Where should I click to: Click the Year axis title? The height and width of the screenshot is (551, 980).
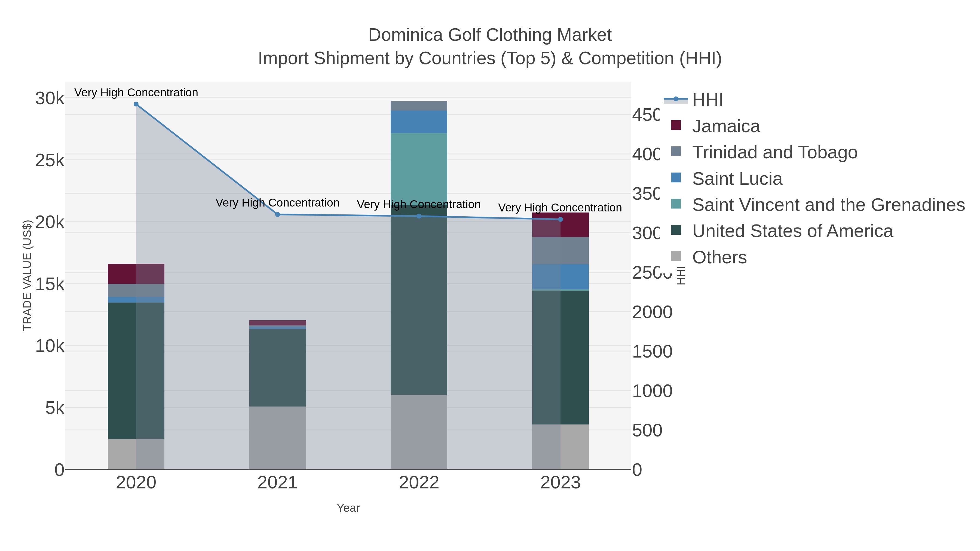pyautogui.click(x=348, y=508)
